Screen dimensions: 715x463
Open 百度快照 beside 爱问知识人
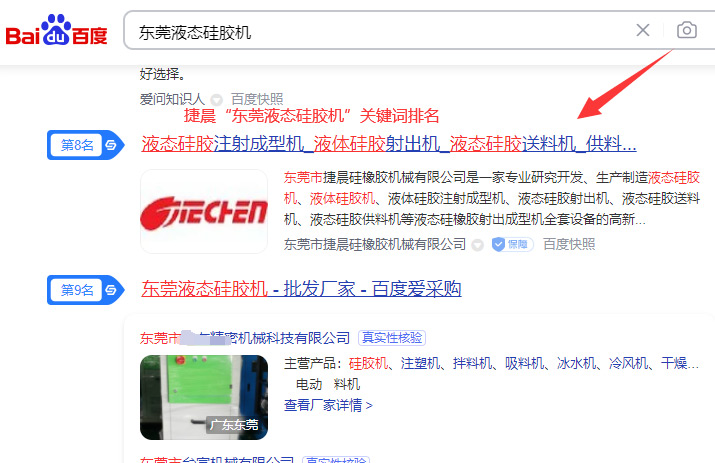click(x=257, y=99)
